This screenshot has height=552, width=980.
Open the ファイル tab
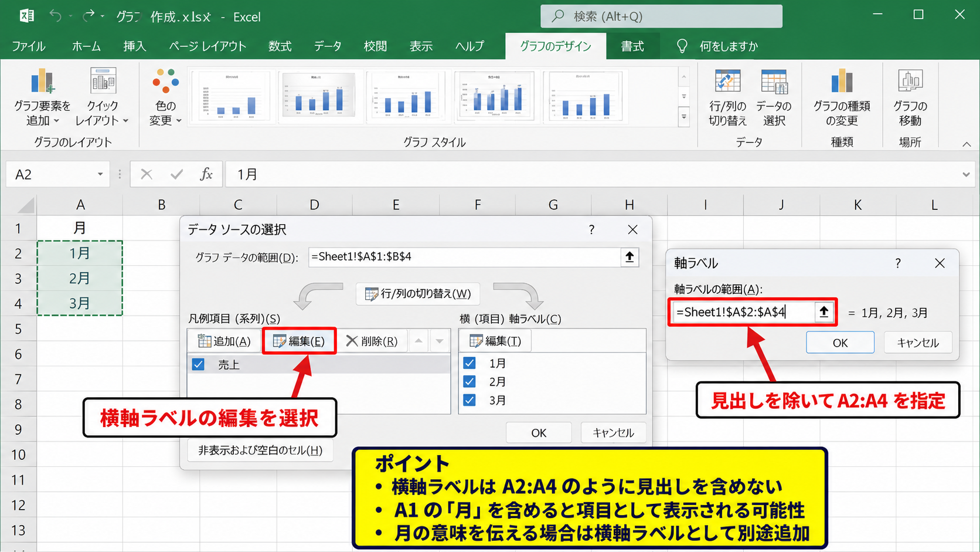(28, 46)
